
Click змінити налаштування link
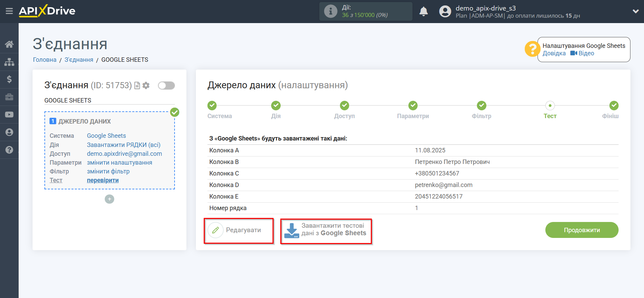point(120,163)
